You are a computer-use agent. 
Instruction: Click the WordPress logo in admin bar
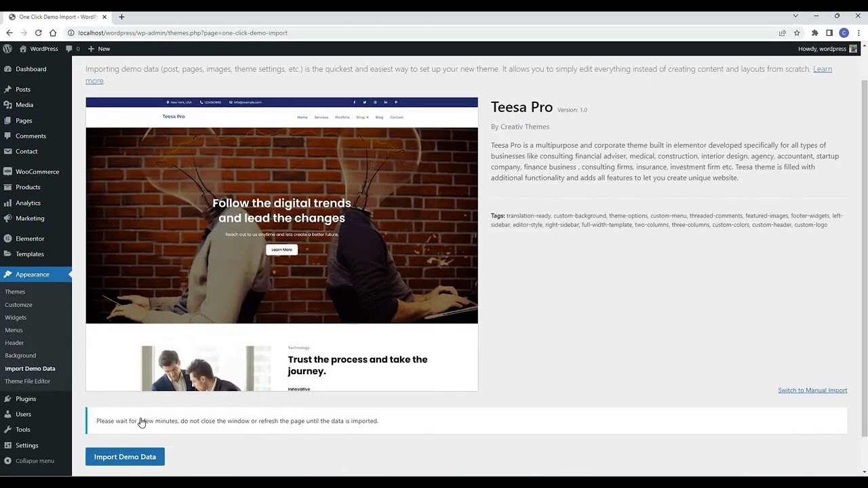point(7,49)
